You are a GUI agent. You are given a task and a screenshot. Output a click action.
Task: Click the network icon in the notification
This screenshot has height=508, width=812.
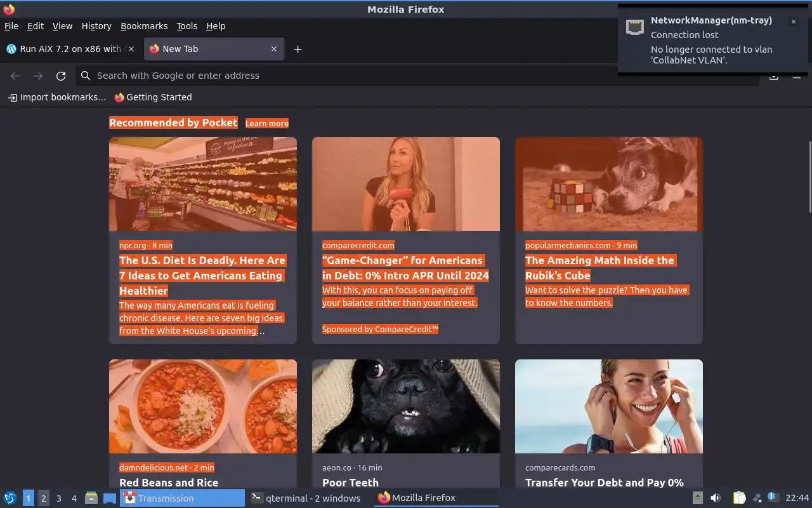pyautogui.click(x=635, y=27)
